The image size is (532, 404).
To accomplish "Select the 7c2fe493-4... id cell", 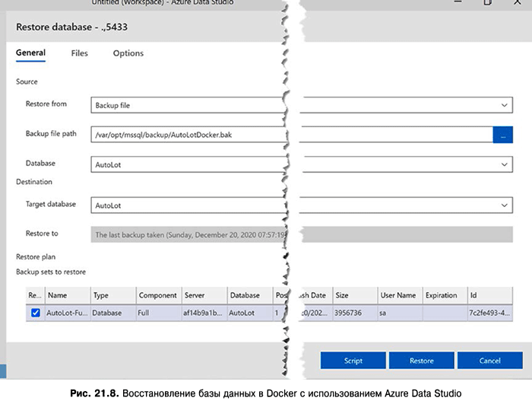I will tap(490, 313).
